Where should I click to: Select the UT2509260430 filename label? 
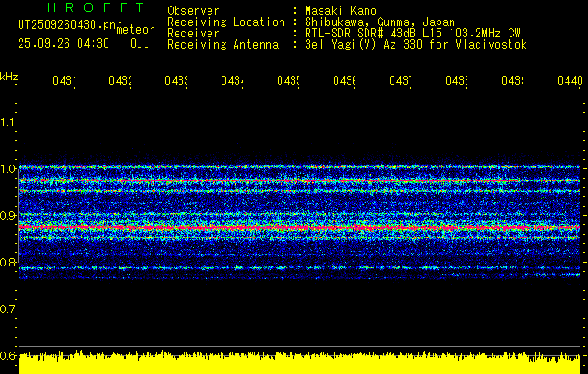tap(65, 24)
